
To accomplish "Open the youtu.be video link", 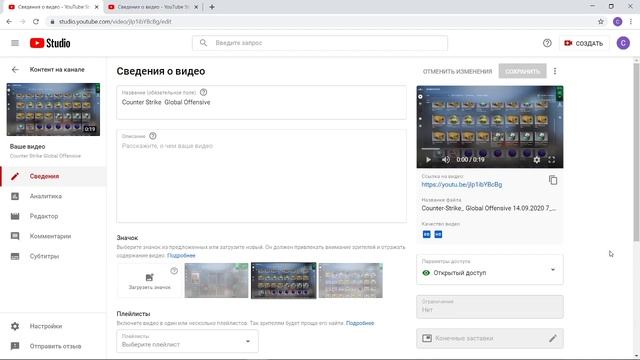I will [x=462, y=184].
